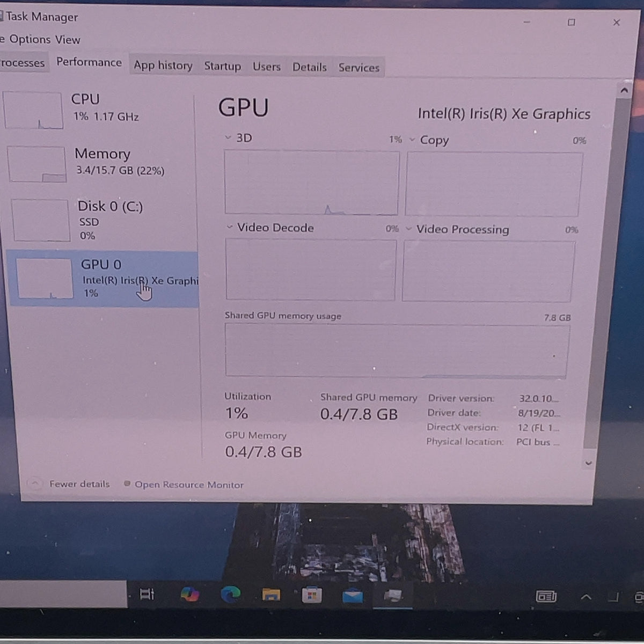This screenshot has height=644, width=644.
Task: Open the Mail app from the taskbar
Action: (353, 595)
